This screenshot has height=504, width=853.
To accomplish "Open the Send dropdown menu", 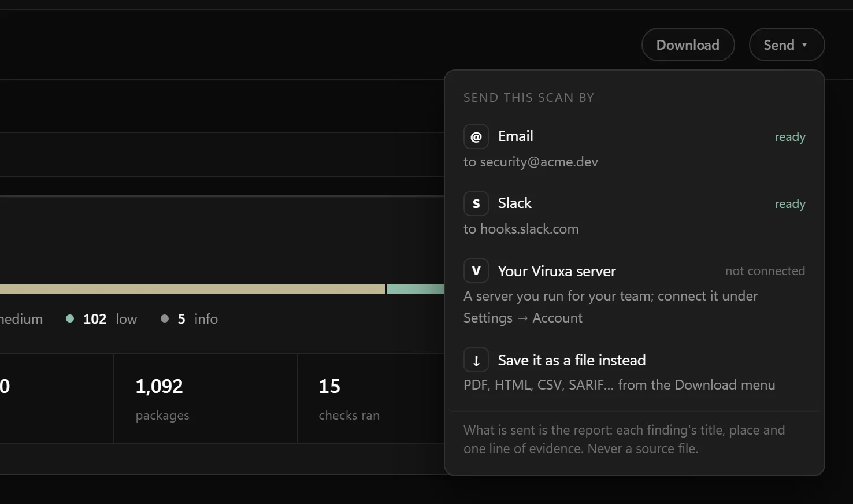I will pos(786,45).
